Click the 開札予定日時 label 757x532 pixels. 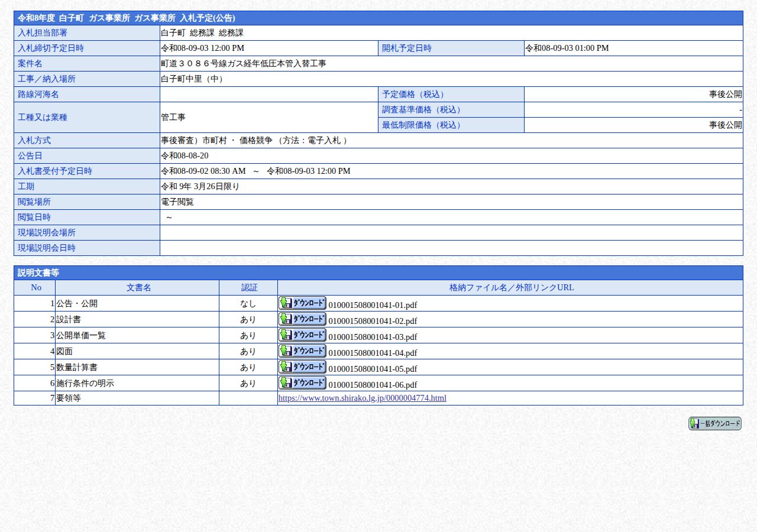coord(451,48)
